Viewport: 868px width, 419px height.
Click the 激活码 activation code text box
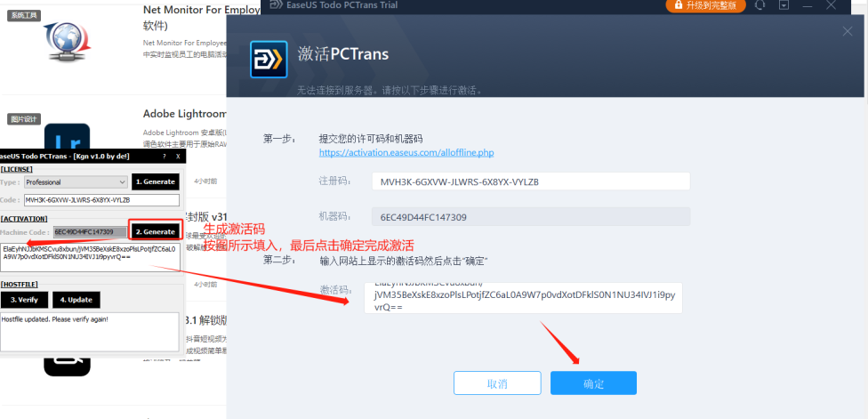(x=523, y=298)
